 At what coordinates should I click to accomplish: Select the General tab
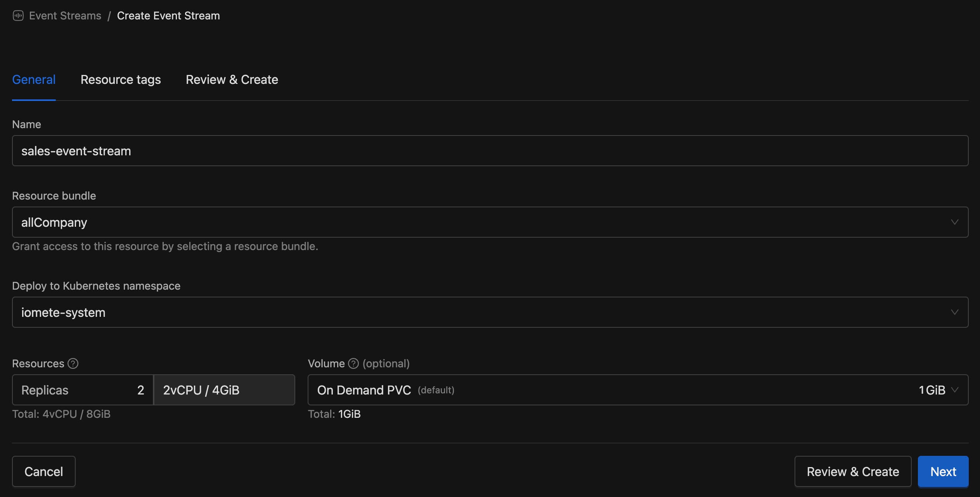click(x=34, y=80)
